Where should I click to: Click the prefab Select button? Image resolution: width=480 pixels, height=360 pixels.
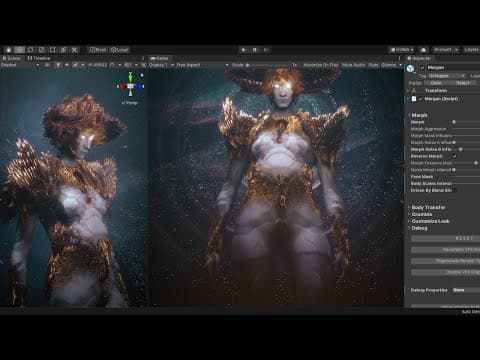pyautogui.click(x=463, y=83)
